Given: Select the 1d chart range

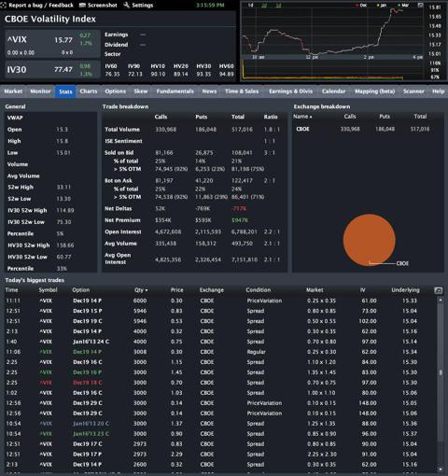Looking at the screenshot, I should coord(250,6).
